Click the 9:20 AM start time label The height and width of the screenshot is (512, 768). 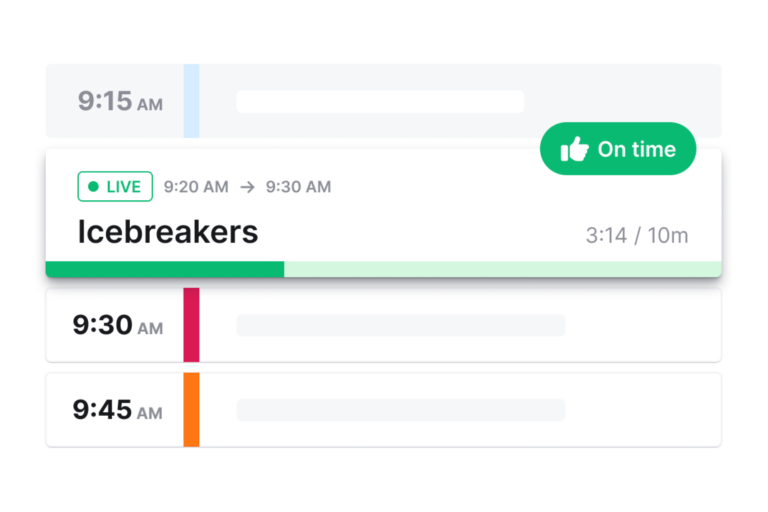(x=196, y=187)
